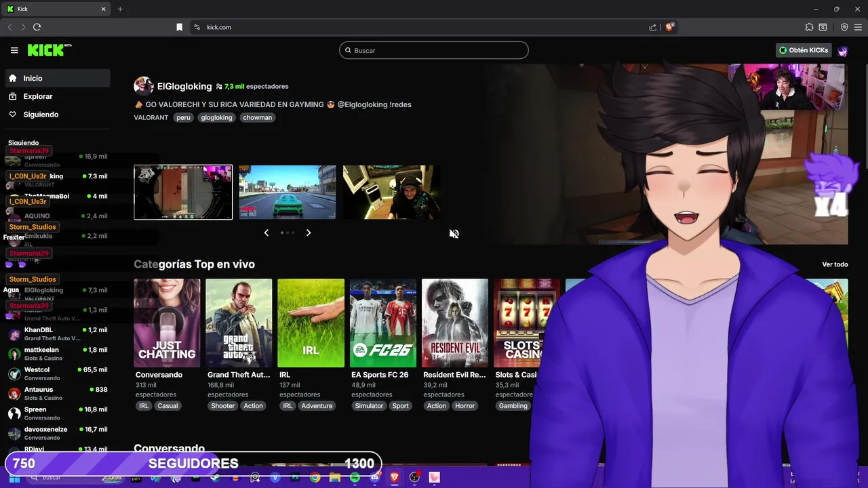Open Antaurus in the following list

58,394
